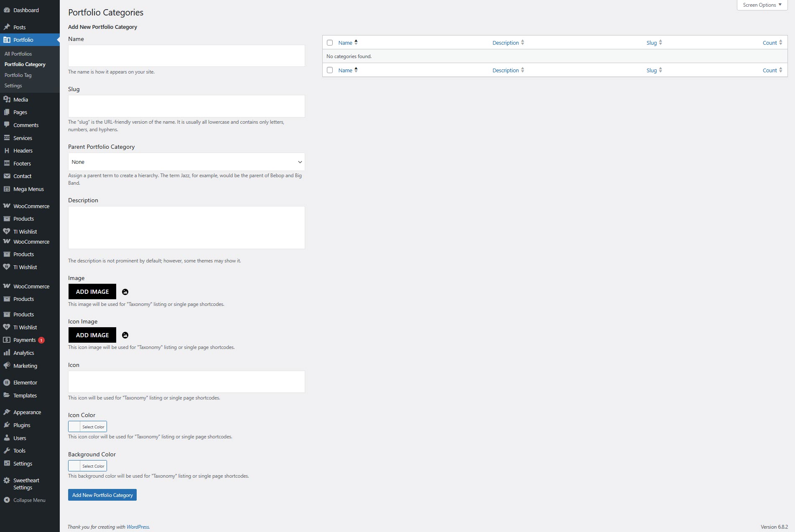Click the Elementor icon in the sidebar
The width and height of the screenshot is (795, 532).
(7, 382)
